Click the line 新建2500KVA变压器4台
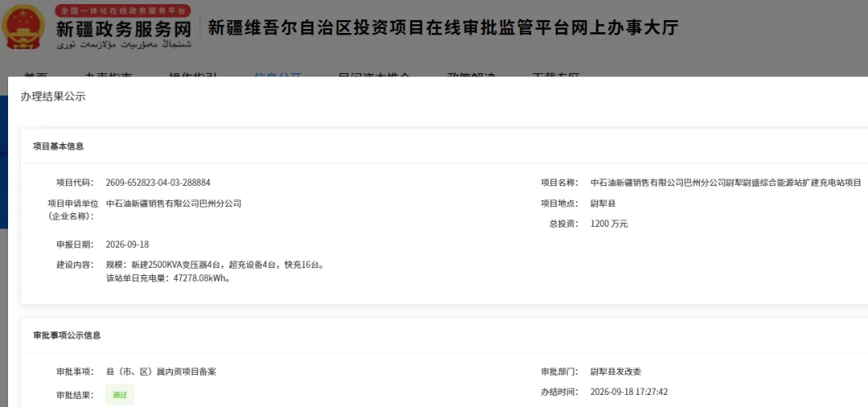Image resolution: width=868 pixels, height=407 pixels. [215, 265]
